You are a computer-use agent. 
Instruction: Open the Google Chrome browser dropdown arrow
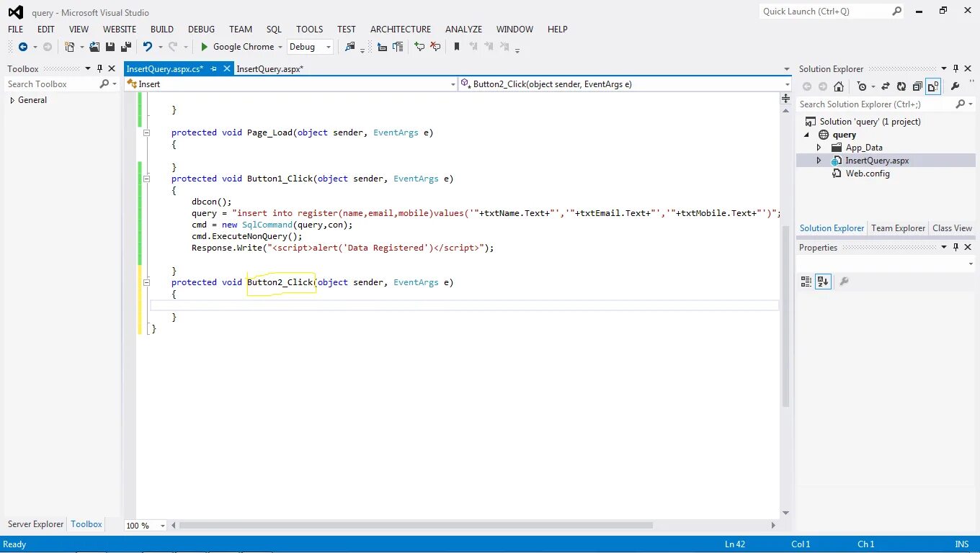tap(280, 47)
